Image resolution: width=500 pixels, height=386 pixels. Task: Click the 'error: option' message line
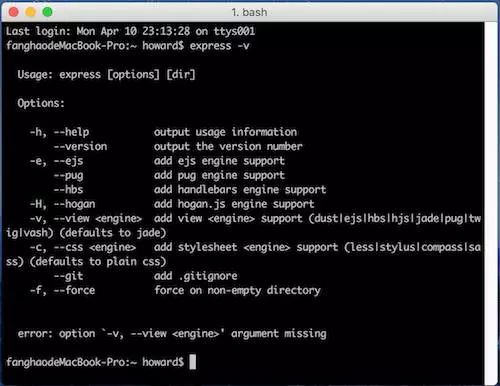point(172,334)
